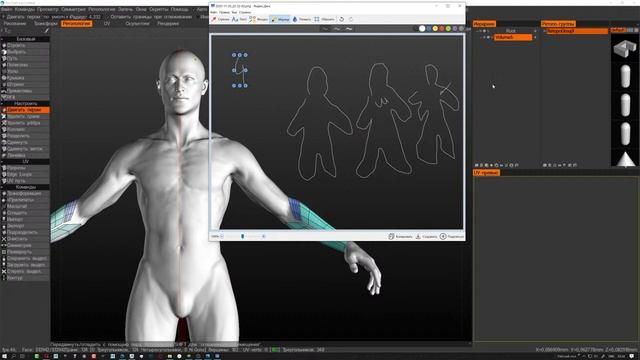
Task: Collapse the Команды tool section
Action: pyautogui.click(x=25, y=187)
